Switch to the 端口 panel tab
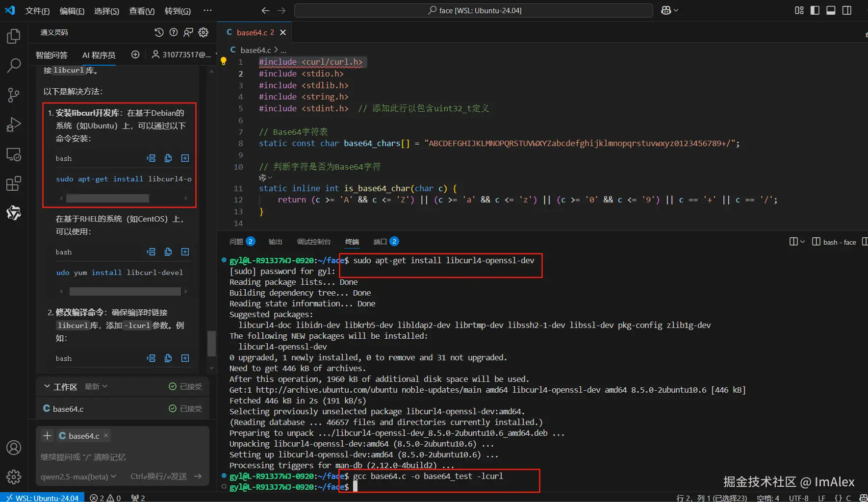Viewport: 868px width, 502px height. [x=386, y=241]
